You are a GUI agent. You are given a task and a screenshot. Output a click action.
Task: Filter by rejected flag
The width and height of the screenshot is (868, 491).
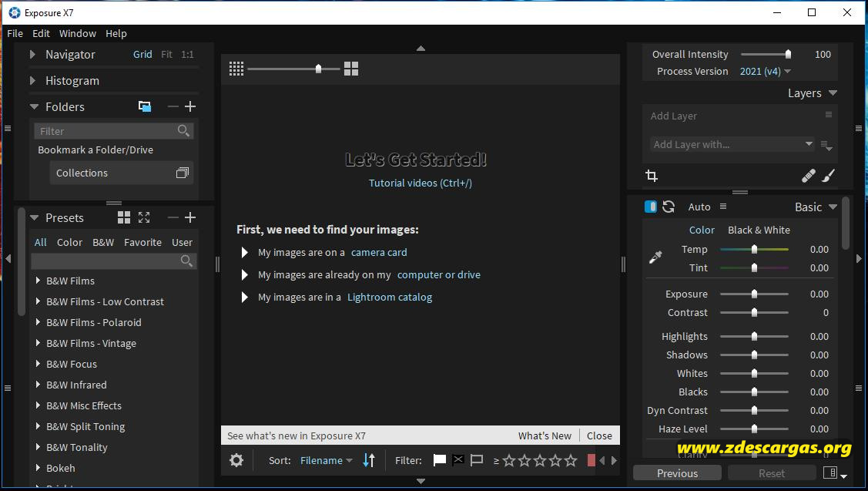point(457,460)
